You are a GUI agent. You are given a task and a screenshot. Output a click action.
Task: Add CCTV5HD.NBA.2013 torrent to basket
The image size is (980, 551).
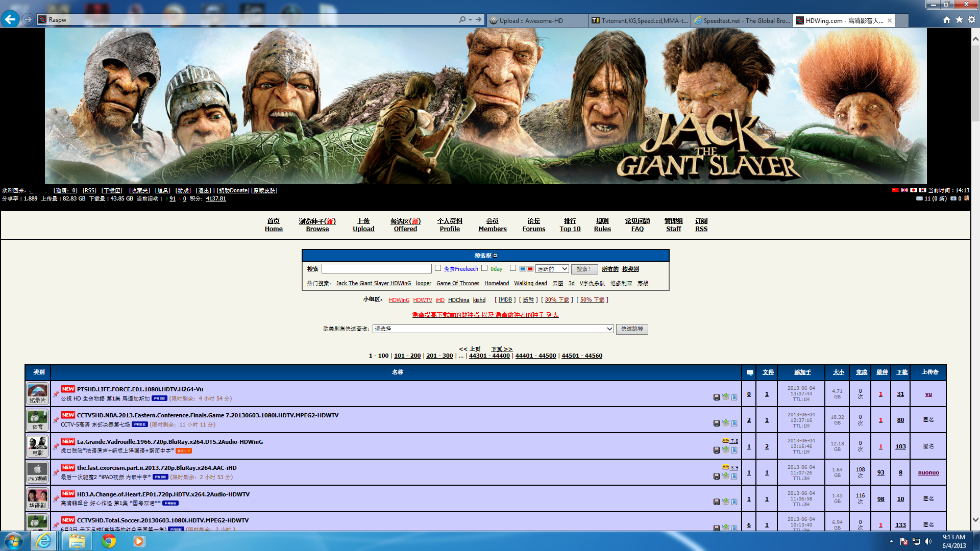pos(725,422)
